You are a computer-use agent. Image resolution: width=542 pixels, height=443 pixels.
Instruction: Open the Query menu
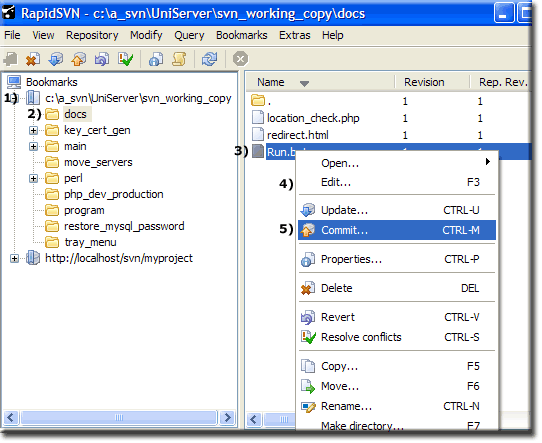click(x=189, y=35)
